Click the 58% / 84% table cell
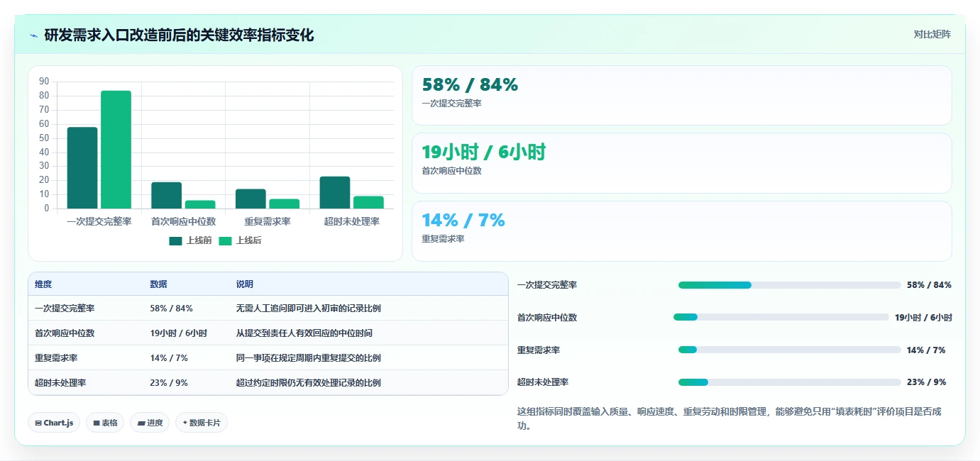Screen dimensions: 980x461 click(171, 309)
